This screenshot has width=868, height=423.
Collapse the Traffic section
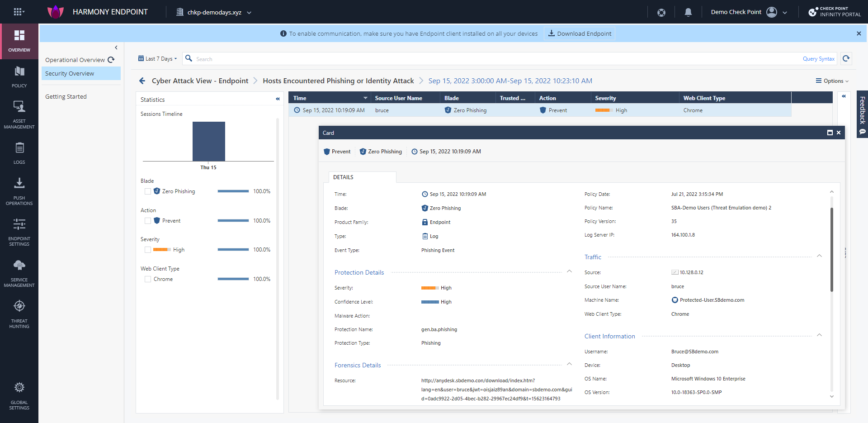(x=819, y=256)
